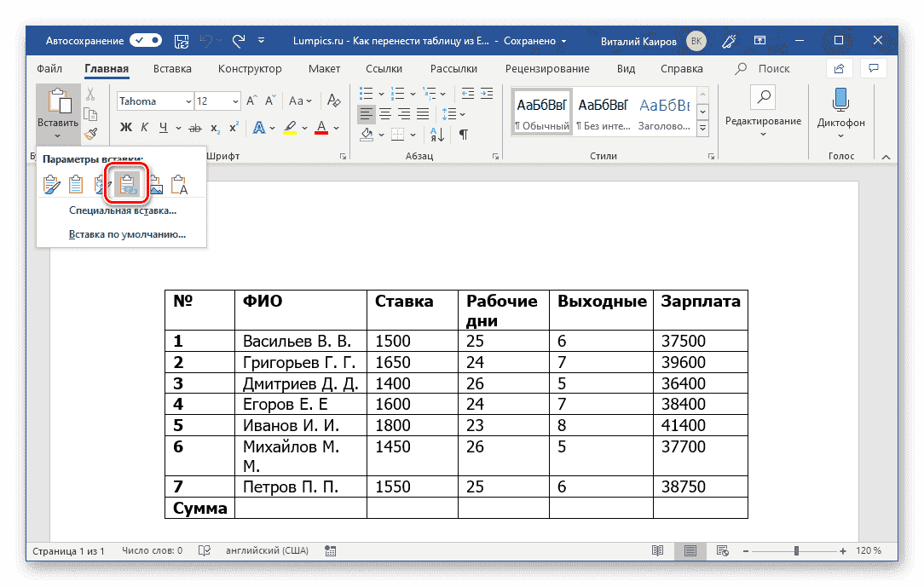The height and width of the screenshot is (587, 924).
Task: Switch to the Вставка ribbon tab
Action: click(x=171, y=68)
